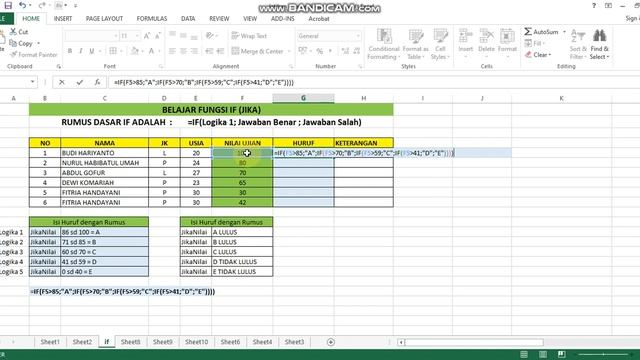Switch to Sheet10 tab
640x360 pixels.
[x=196, y=342]
